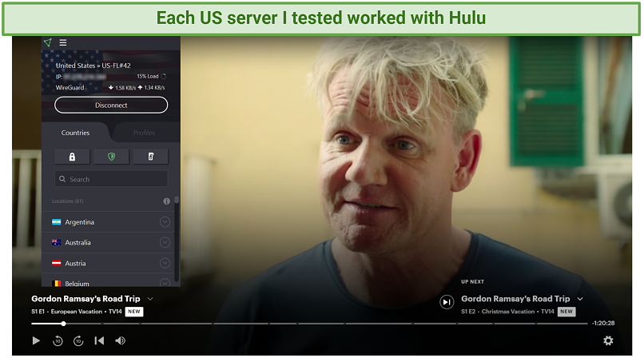
Task: Click the Locations (61) label
Action: point(67,201)
